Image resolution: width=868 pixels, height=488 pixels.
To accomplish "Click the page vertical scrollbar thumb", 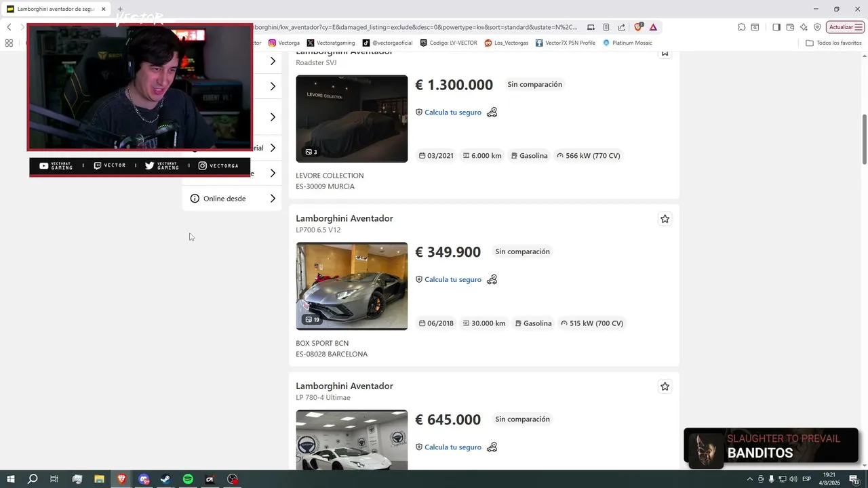I will pos(865,139).
